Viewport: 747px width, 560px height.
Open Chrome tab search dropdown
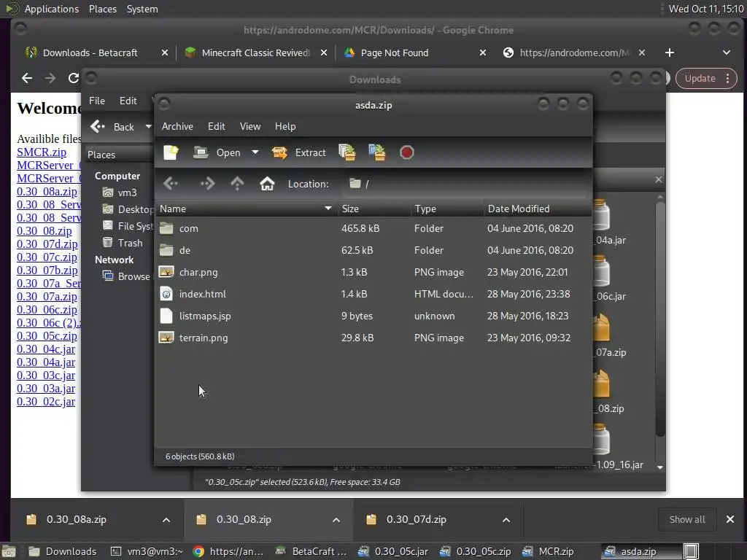coord(727,52)
